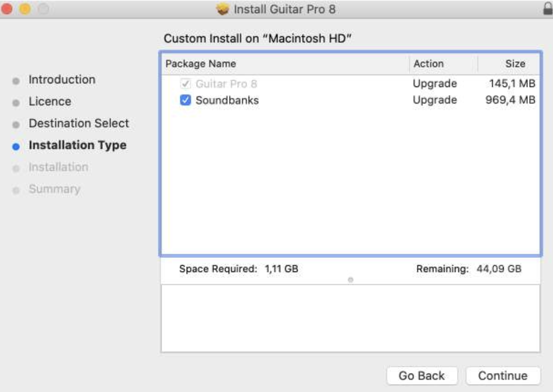
Task: Click the greyed Guitar Pro 8 checkbox
Action: click(x=185, y=84)
